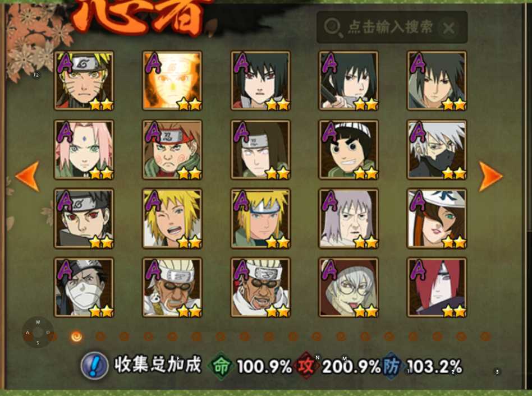Click the green 命 life bonus icon
The image size is (532, 396).
pos(222,366)
